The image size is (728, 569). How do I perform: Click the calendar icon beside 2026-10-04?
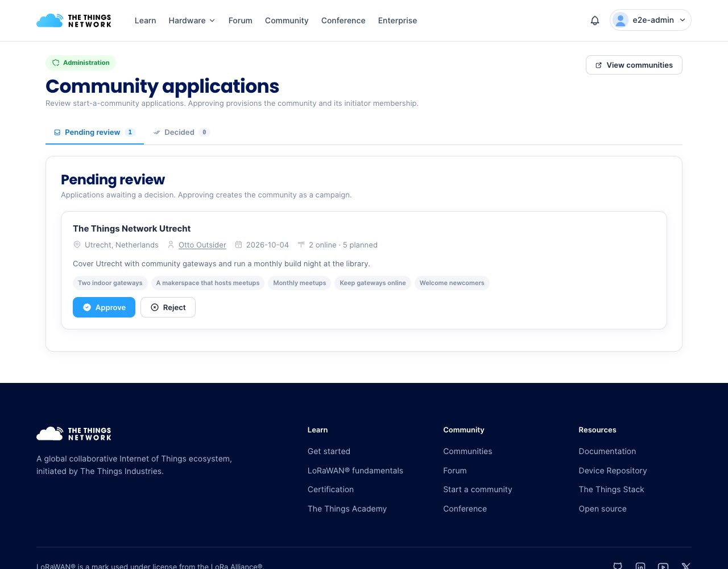pyautogui.click(x=238, y=245)
